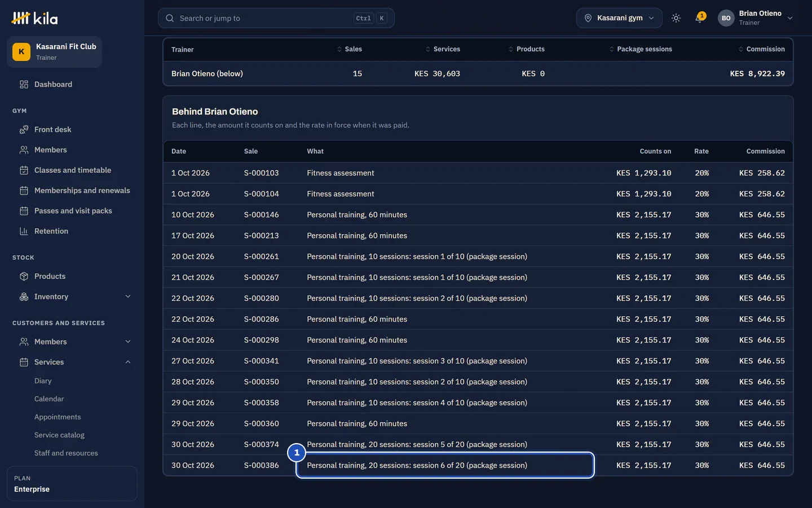
Task: Click the BO user avatar
Action: 726,18
